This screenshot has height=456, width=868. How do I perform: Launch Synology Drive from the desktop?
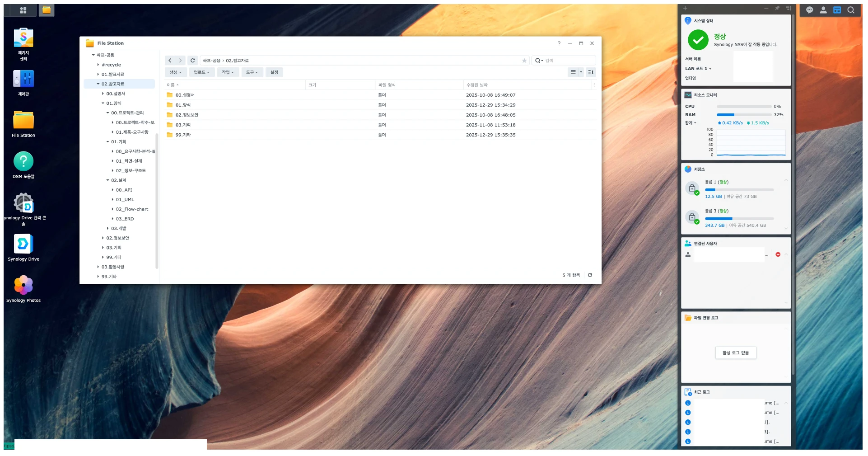pyautogui.click(x=23, y=244)
